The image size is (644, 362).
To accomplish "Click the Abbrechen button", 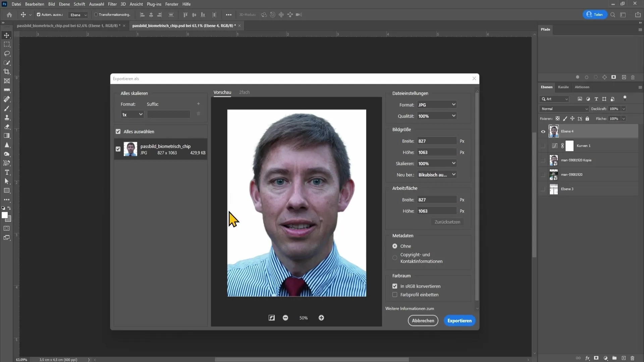I will (423, 320).
